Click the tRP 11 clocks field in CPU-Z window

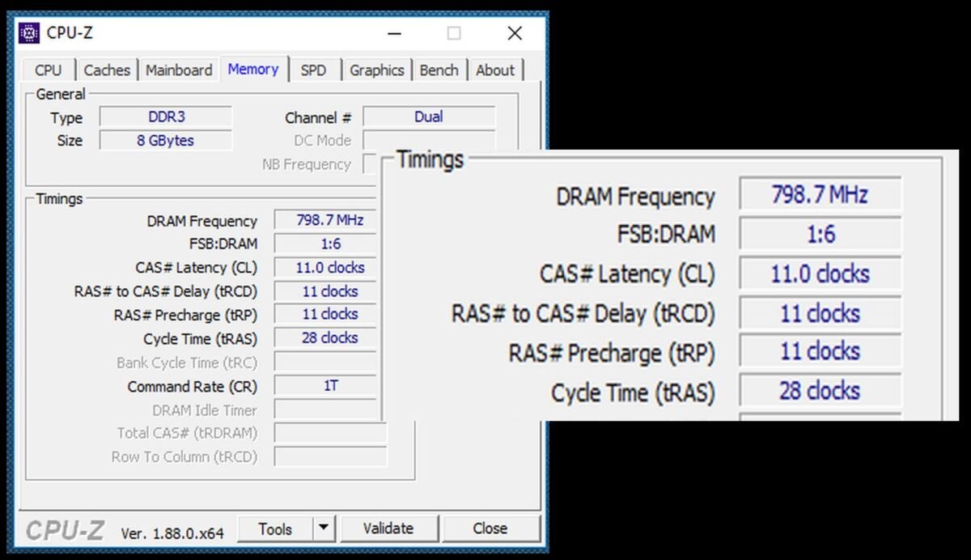(x=325, y=314)
